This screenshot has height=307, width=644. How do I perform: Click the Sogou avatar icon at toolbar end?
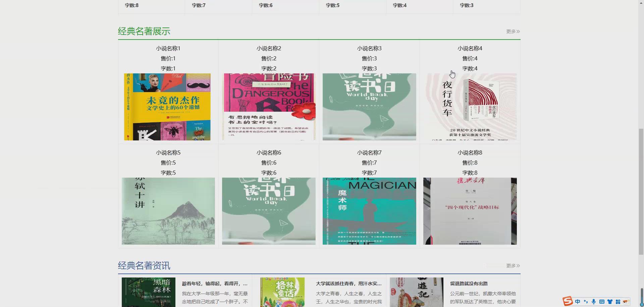pyautogui.click(x=626, y=302)
